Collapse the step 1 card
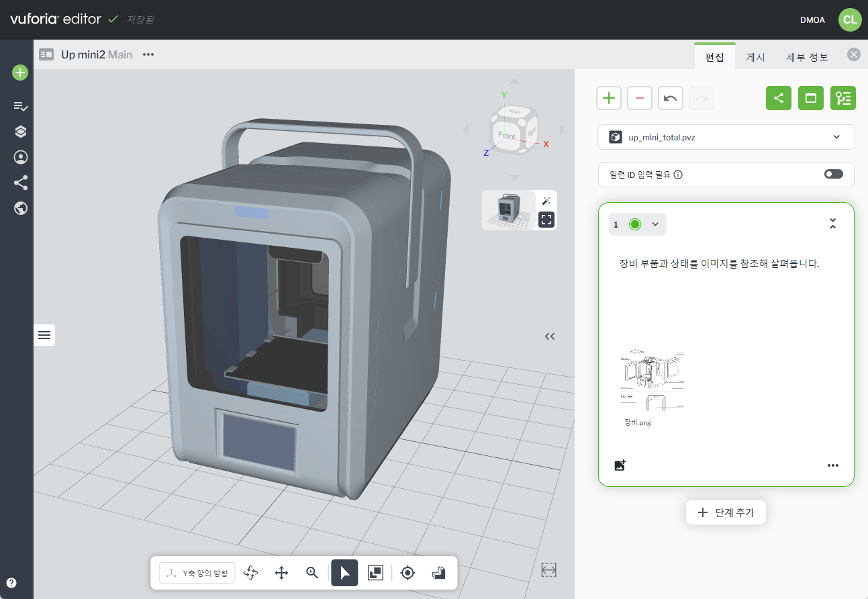868x599 pixels. (832, 224)
